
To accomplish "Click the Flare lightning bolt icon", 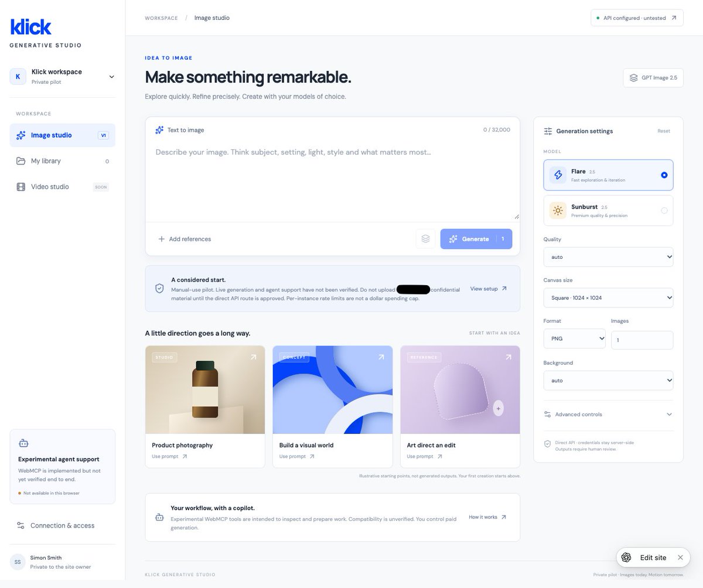I will click(x=558, y=175).
